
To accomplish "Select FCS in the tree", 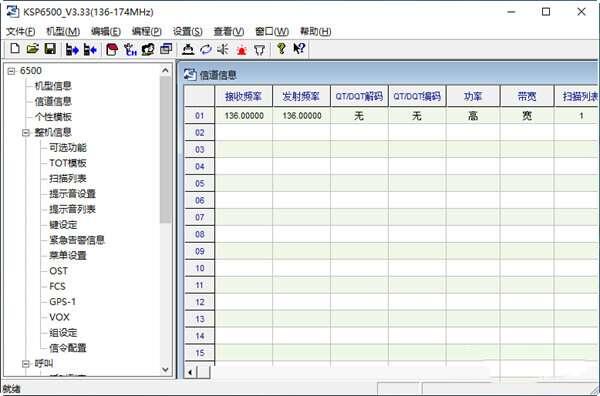I will (x=57, y=286).
